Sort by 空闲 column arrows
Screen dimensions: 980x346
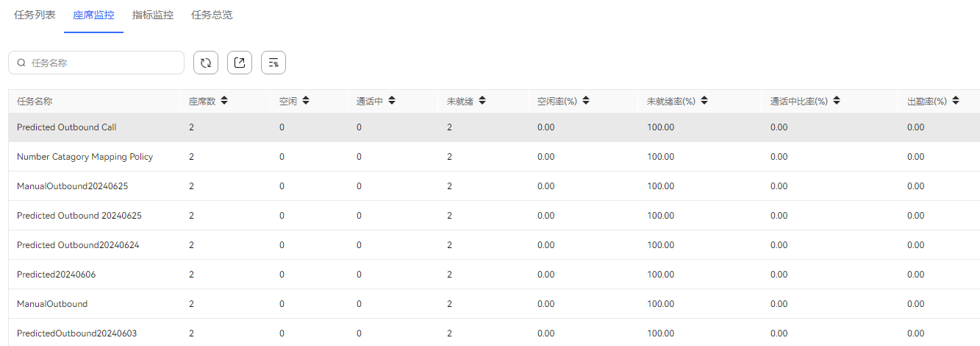click(x=305, y=101)
